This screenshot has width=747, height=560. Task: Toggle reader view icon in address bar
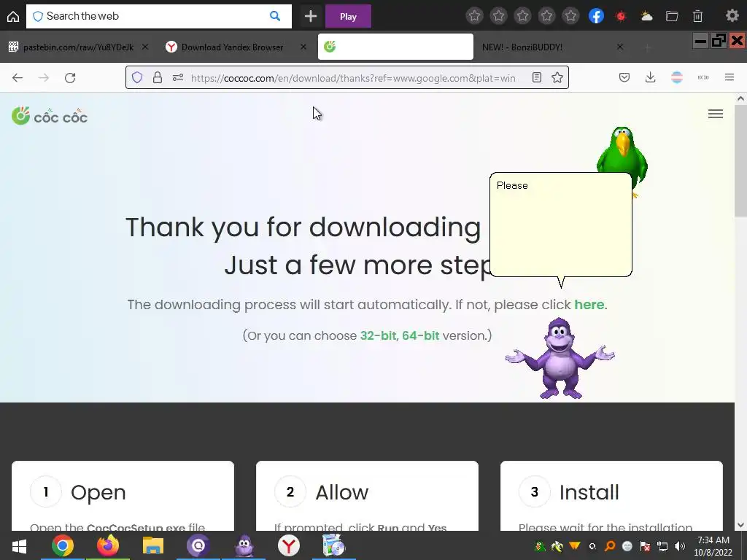537,77
